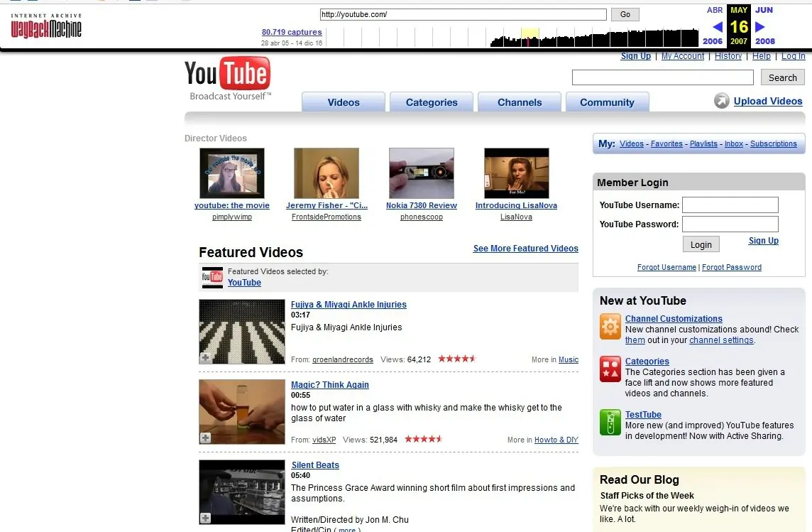Open the Community tab
Image resolution: width=812 pixels, height=532 pixels.
point(607,102)
